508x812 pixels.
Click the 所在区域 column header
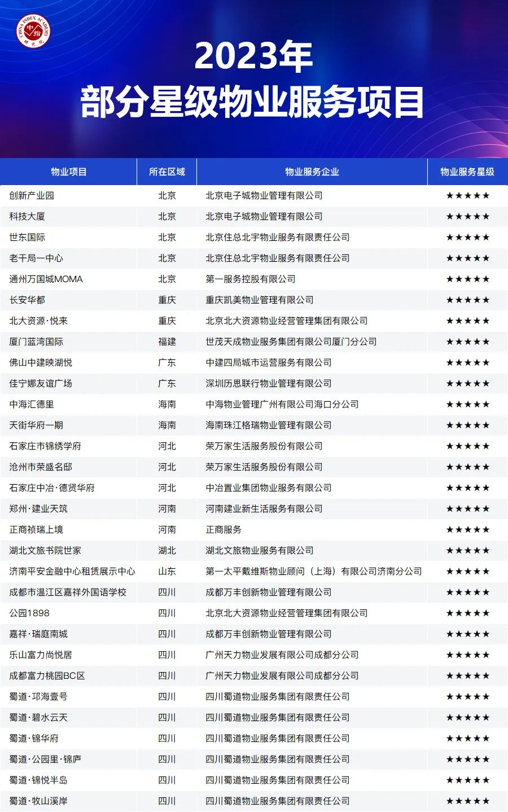tap(167, 172)
